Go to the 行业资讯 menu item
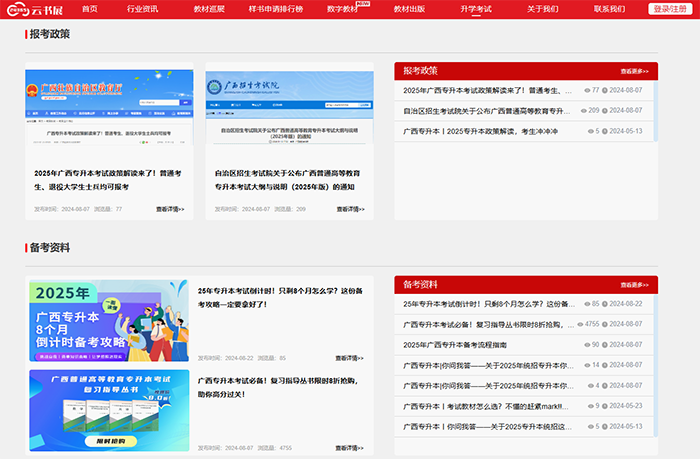The width and height of the screenshot is (700, 459). coord(142,9)
